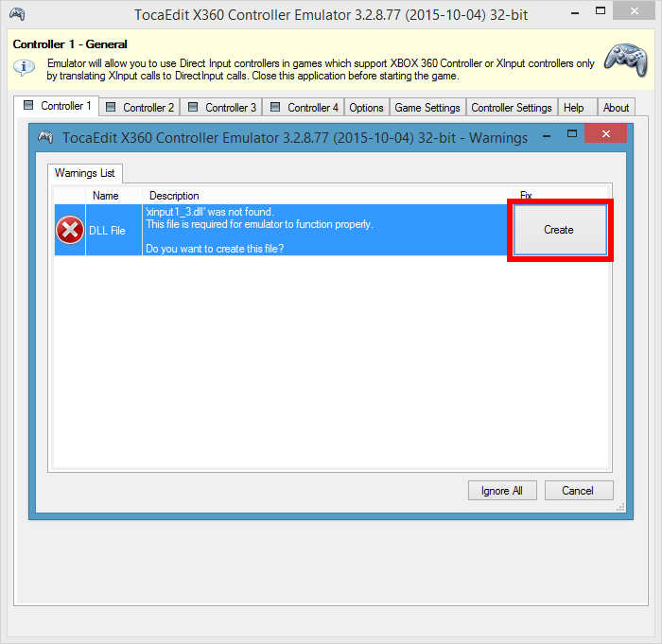Click Cancel in the Warnings dialog
This screenshot has height=644, width=662.
click(579, 490)
